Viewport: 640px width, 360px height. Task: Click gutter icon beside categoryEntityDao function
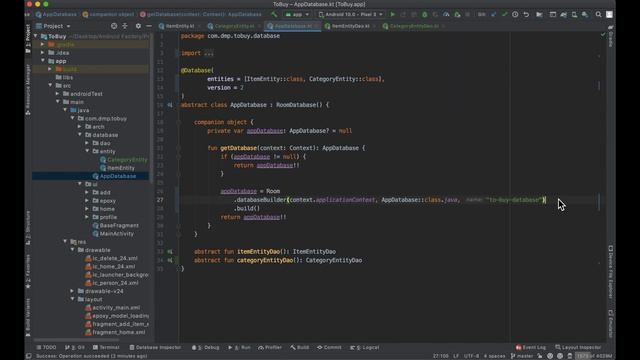click(x=170, y=260)
